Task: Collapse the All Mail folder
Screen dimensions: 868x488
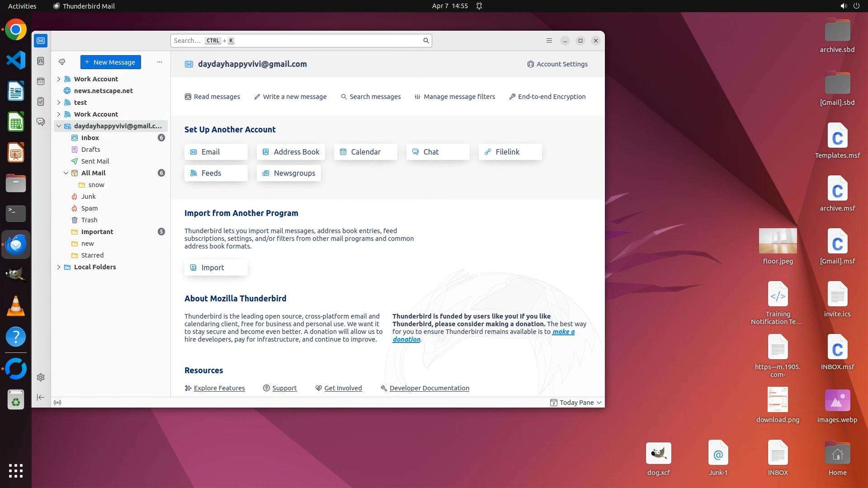Action: point(66,173)
